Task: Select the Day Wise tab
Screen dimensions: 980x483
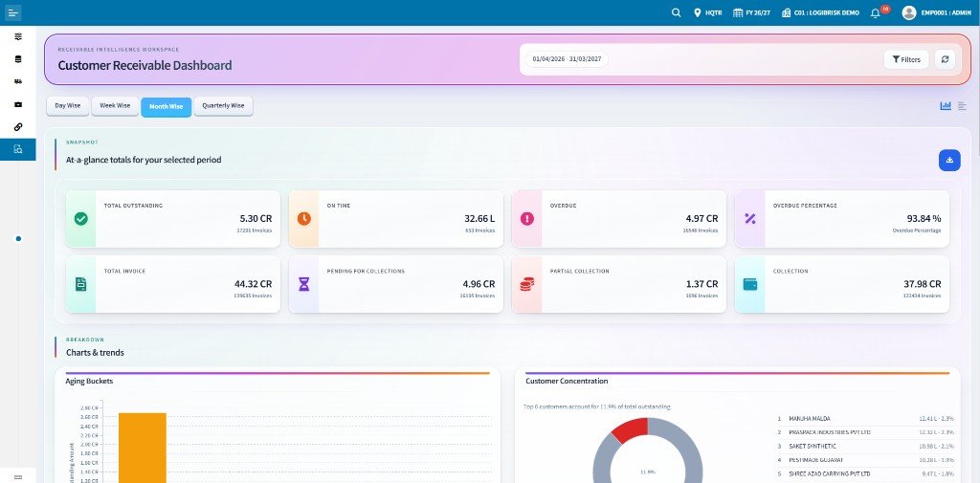Action: [x=68, y=106]
